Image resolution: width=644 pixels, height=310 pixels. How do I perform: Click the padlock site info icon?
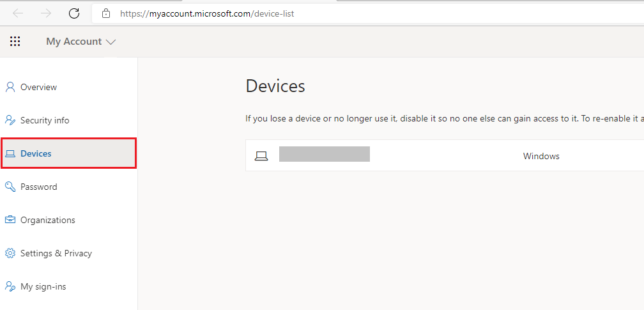[x=106, y=13]
